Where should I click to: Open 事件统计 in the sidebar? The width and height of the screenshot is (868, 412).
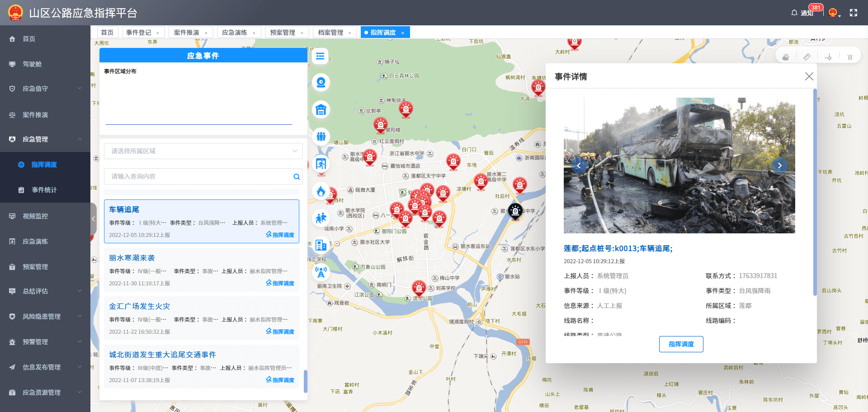click(x=44, y=190)
